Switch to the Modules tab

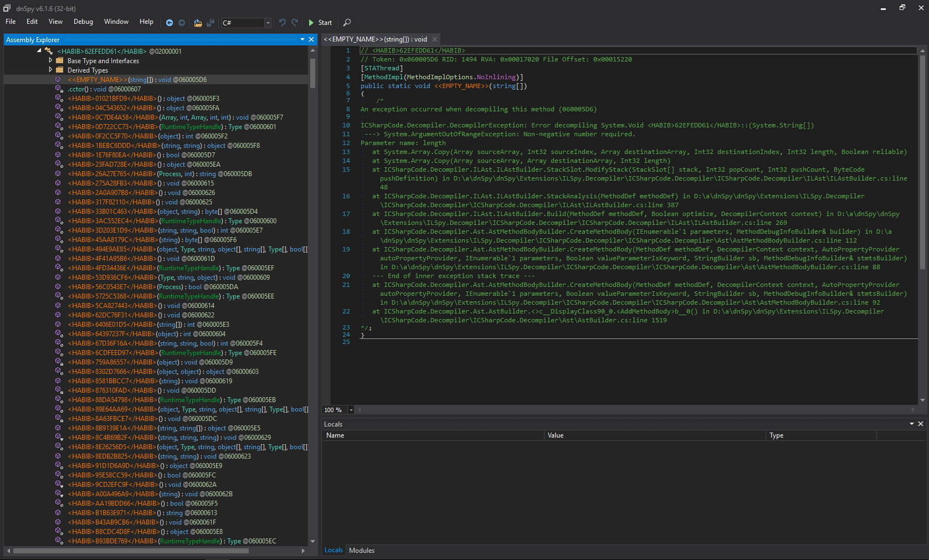point(362,550)
